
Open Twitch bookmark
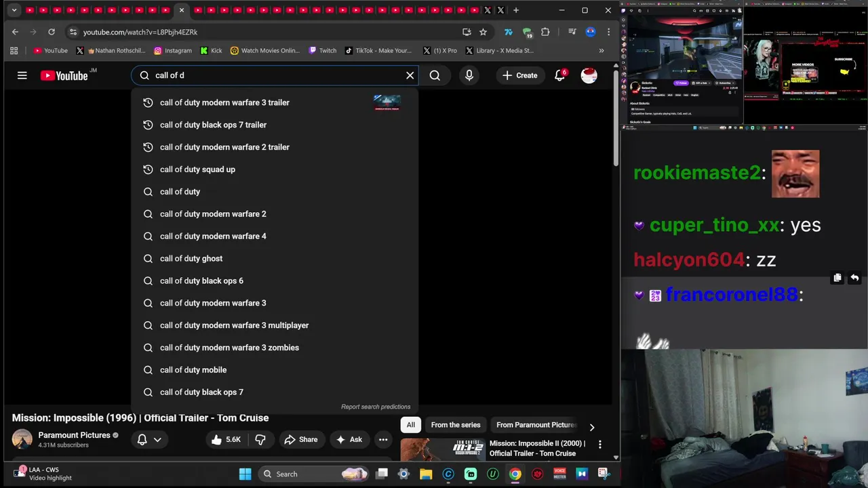click(323, 50)
